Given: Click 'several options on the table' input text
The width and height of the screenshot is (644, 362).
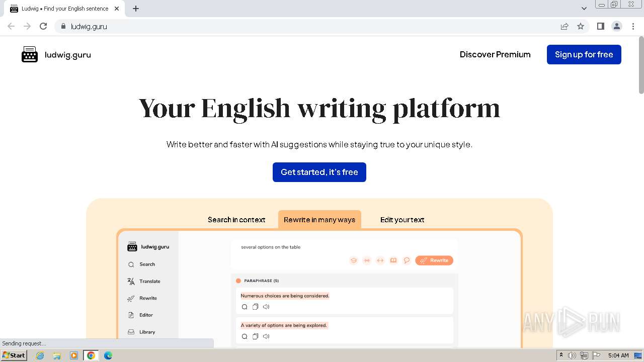Looking at the screenshot, I should tap(271, 247).
